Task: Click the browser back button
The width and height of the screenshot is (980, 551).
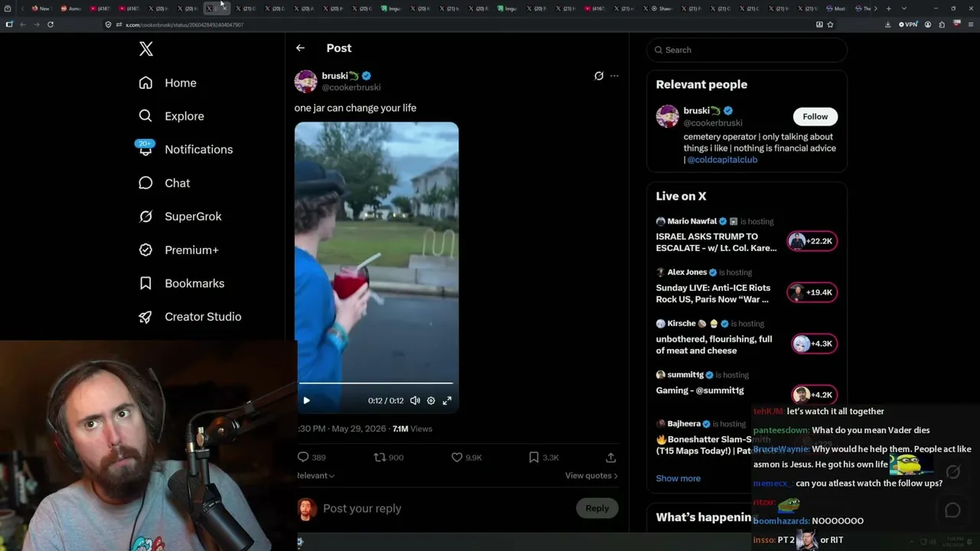Action: coord(23,24)
